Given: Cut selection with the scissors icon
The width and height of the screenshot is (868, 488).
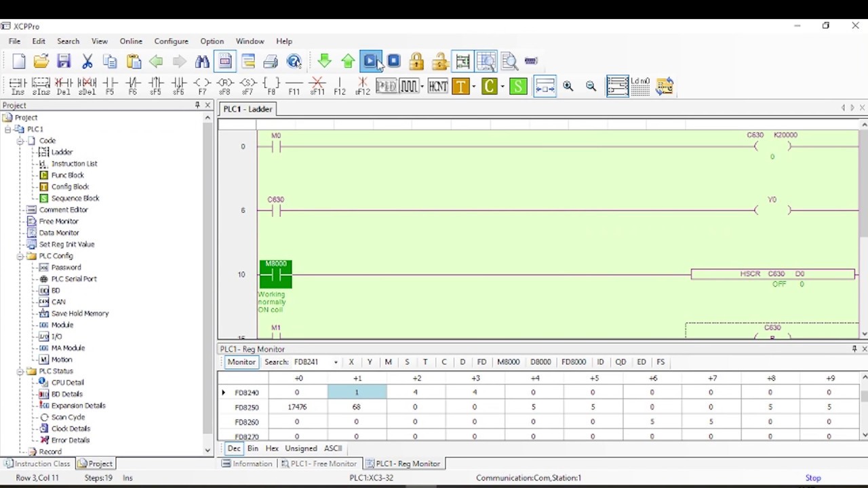Looking at the screenshot, I should pos(87,62).
